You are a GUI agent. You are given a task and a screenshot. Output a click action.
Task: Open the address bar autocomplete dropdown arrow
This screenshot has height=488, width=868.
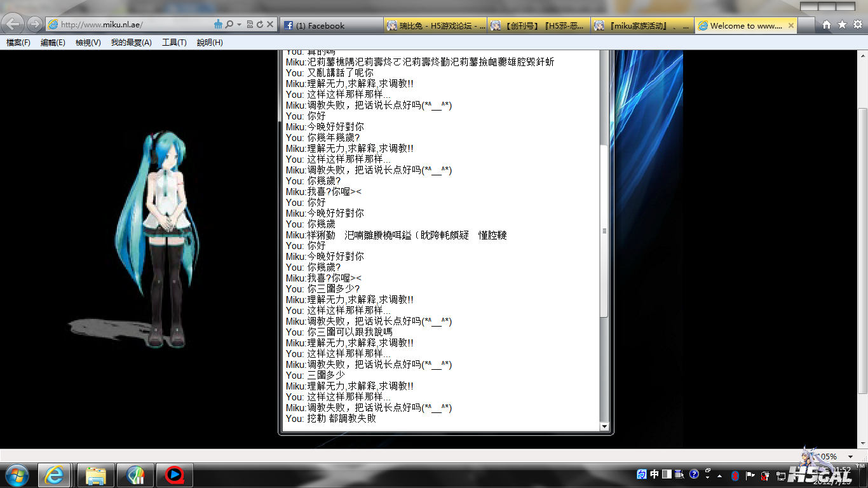tap(239, 25)
